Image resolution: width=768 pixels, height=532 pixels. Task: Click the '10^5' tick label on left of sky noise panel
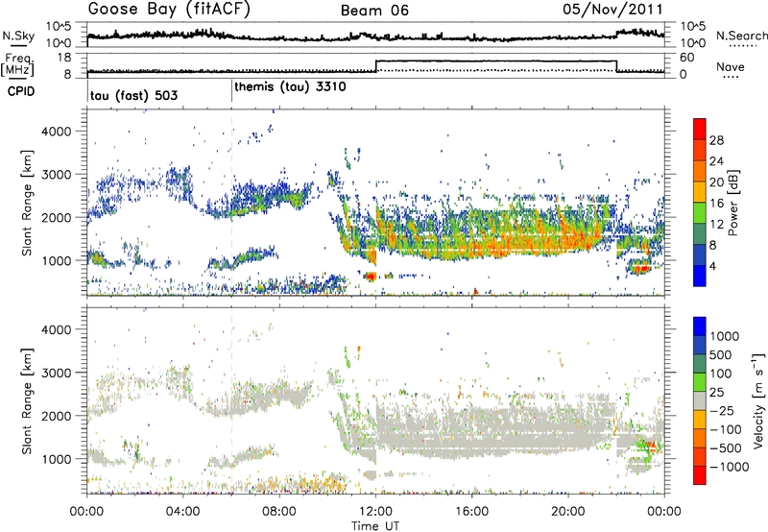tap(60, 27)
